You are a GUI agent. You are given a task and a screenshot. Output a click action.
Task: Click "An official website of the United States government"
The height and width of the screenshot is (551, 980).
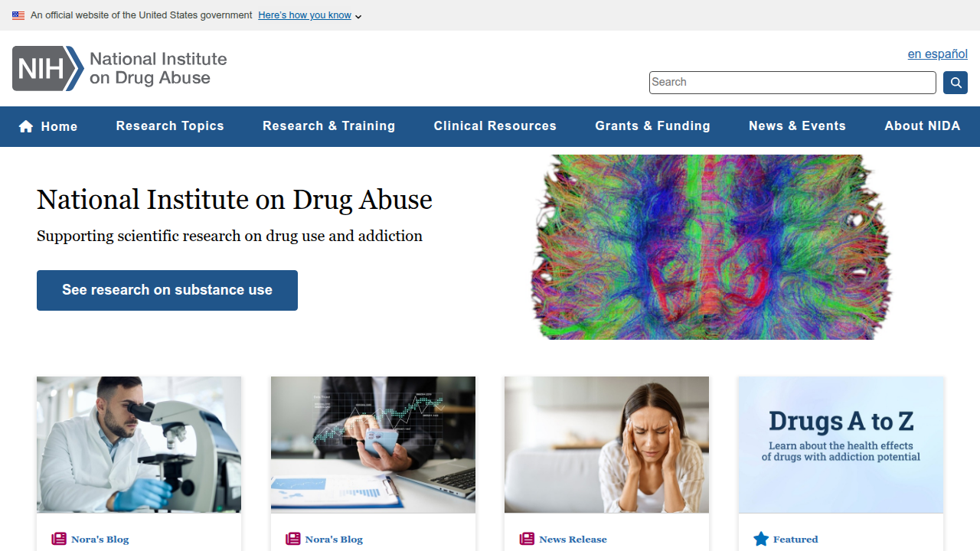pos(142,15)
